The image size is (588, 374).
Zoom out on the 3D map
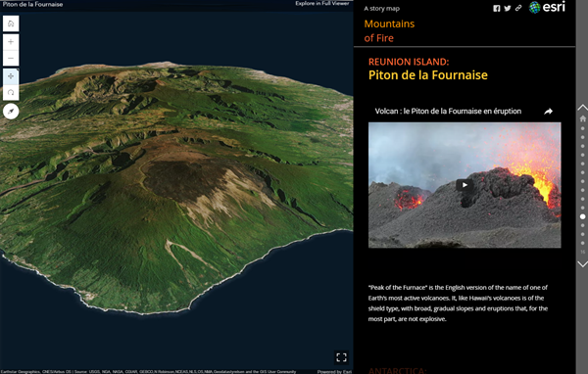(11, 59)
